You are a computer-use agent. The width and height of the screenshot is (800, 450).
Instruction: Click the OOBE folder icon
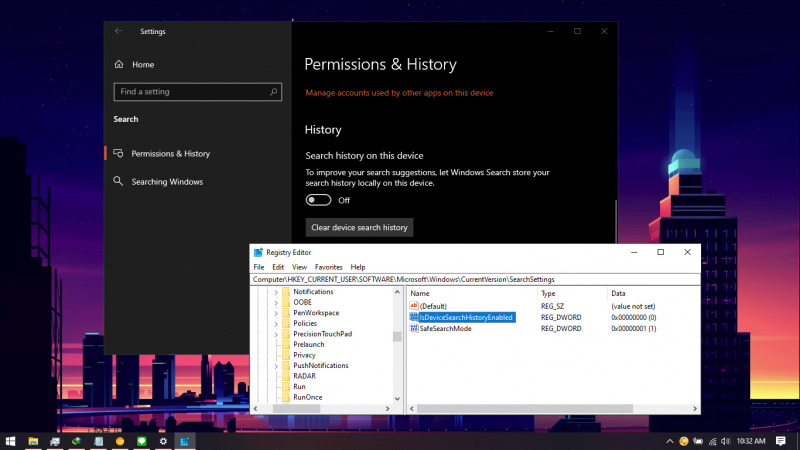coord(286,303)
